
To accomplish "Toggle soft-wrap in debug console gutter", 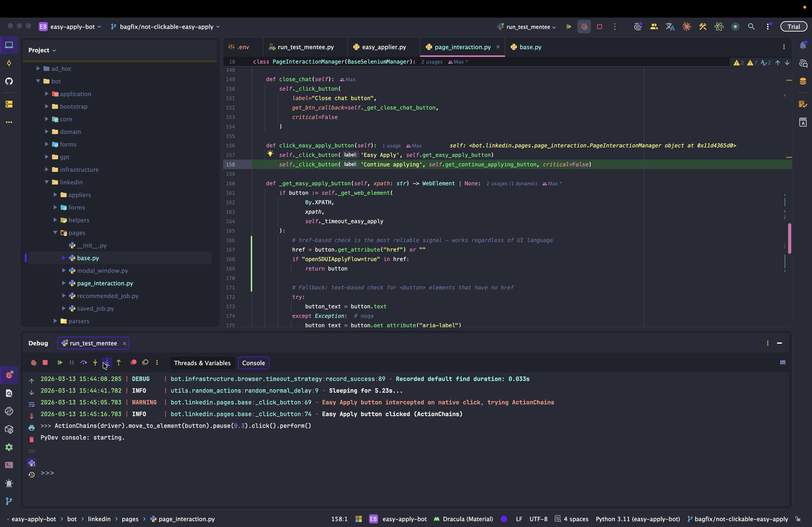I will point(31,404).
